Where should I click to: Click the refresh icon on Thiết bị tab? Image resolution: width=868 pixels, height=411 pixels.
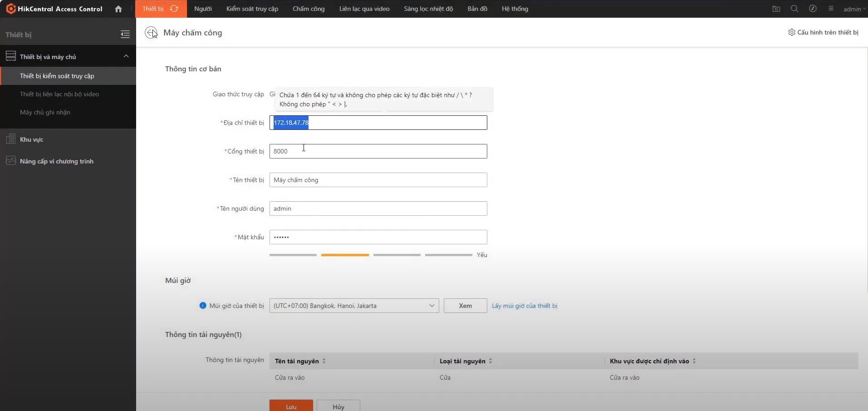pos(174,9)
